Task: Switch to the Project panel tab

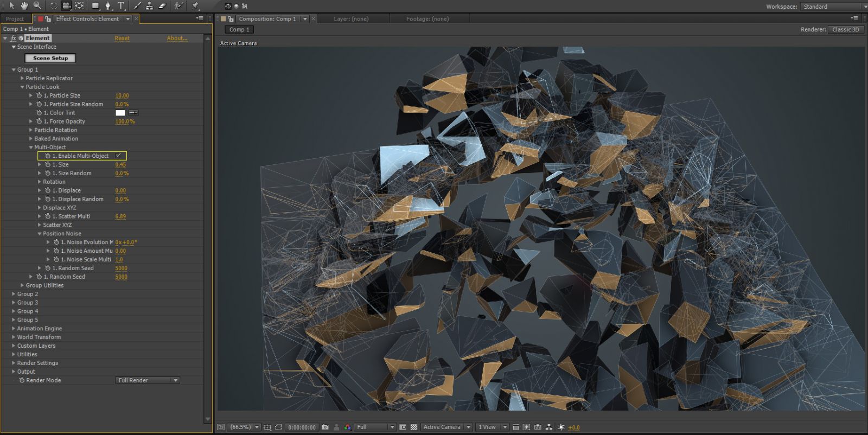Action: pos(15,19)
